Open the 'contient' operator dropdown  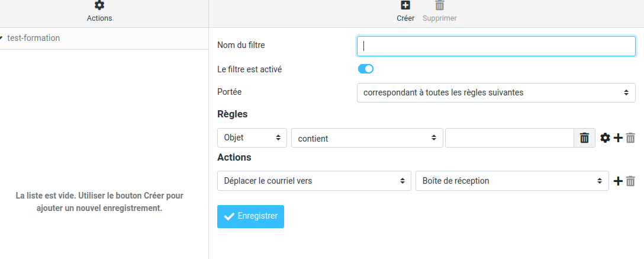click(x=367, y=138)
